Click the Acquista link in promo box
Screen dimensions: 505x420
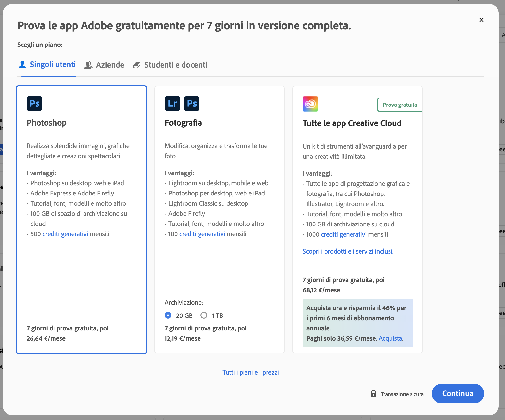coord(390,338)
